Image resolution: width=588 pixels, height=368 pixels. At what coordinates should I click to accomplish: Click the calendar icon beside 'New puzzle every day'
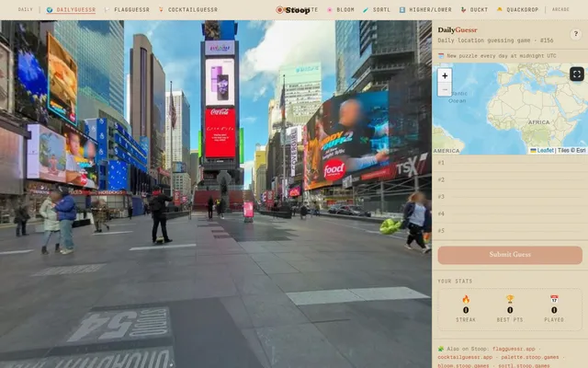tap(441, 55)
